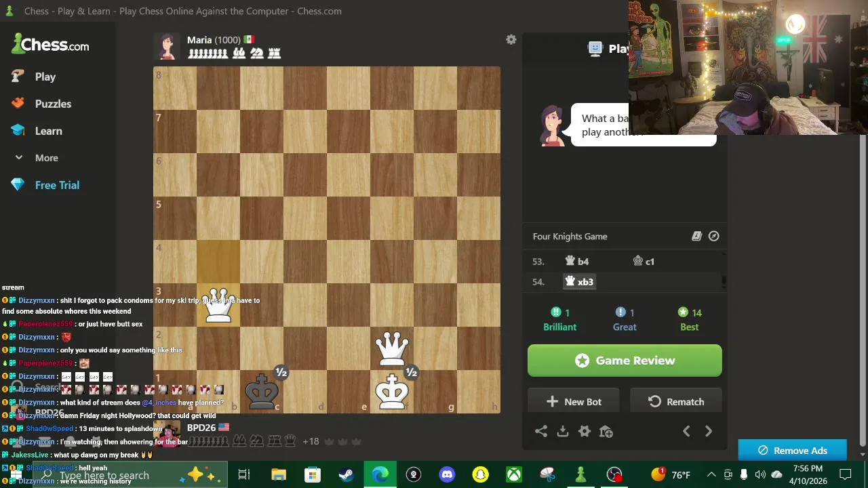
Task: Open Microsoft Store from the taskbar
Action: pos(312,474)
